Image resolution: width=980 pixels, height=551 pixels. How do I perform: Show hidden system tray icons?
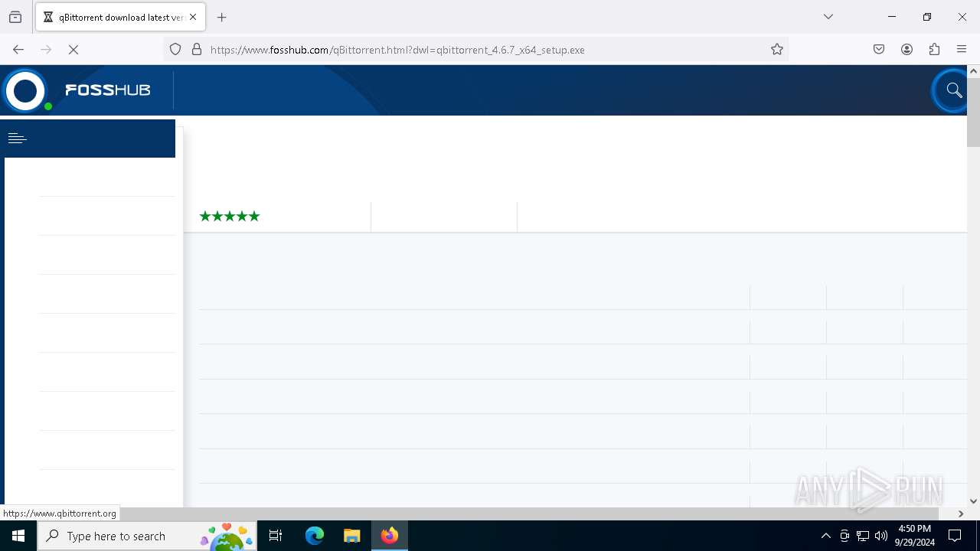(x=825, y=536)
